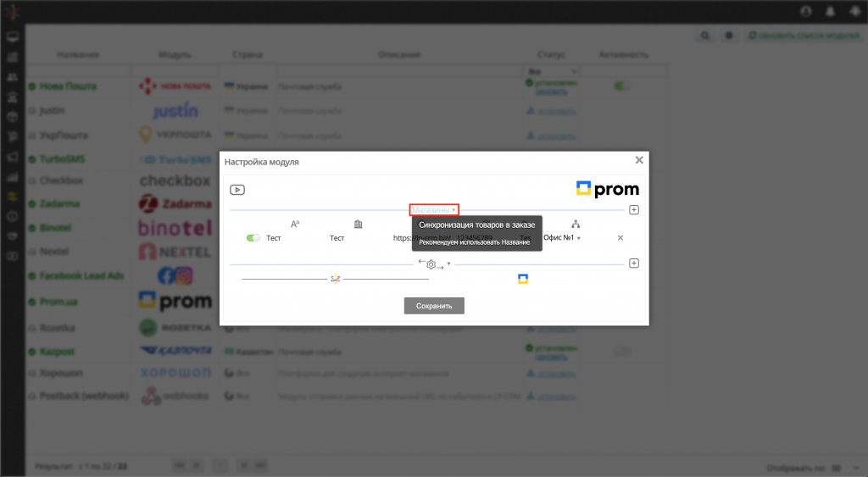Select the Prom.ua module name
The height and width of the screenshot is (477, 868).
coord(58,302)
